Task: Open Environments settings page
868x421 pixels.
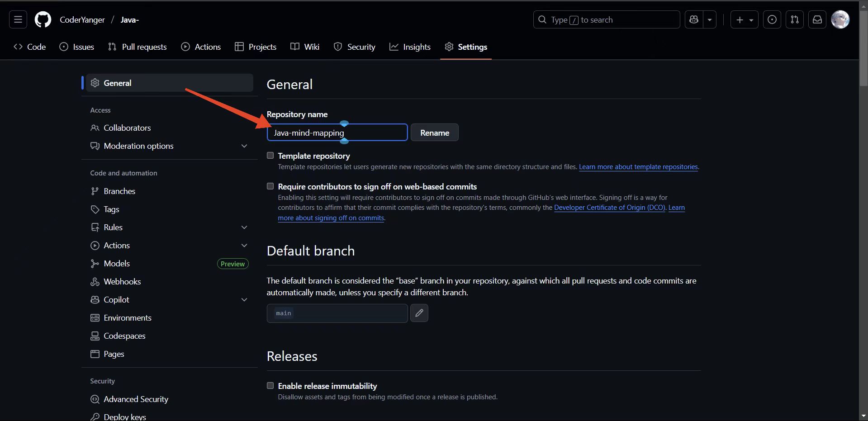Action: (170, 318)
